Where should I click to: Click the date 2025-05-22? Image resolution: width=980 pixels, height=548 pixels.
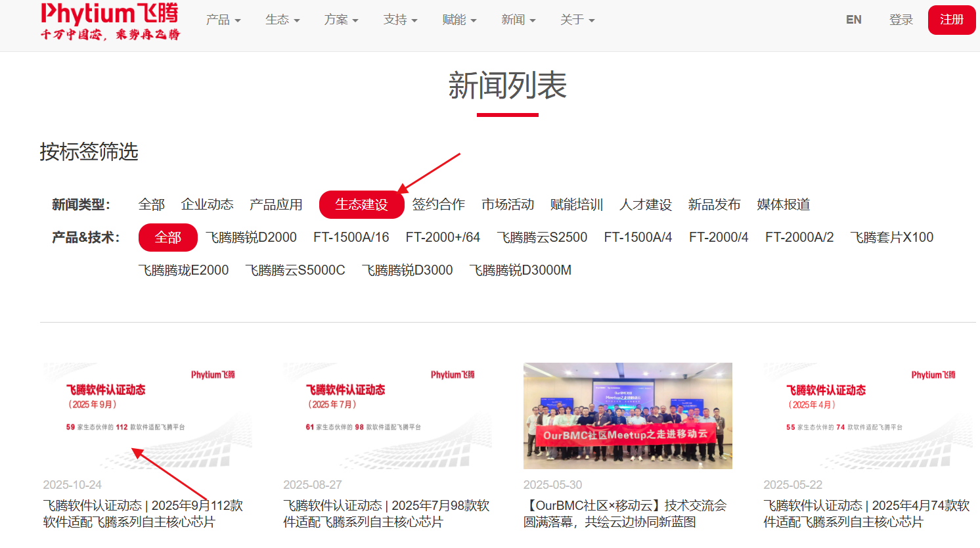pyautogui.click(x=793, y=485)
